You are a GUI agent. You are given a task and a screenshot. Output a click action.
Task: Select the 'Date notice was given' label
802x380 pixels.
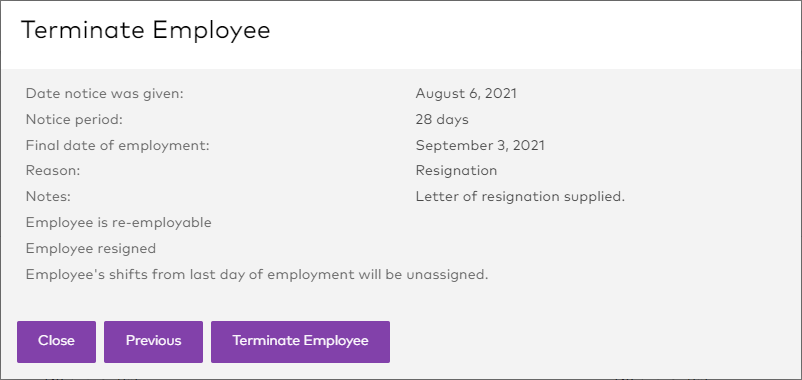[105, 94]
